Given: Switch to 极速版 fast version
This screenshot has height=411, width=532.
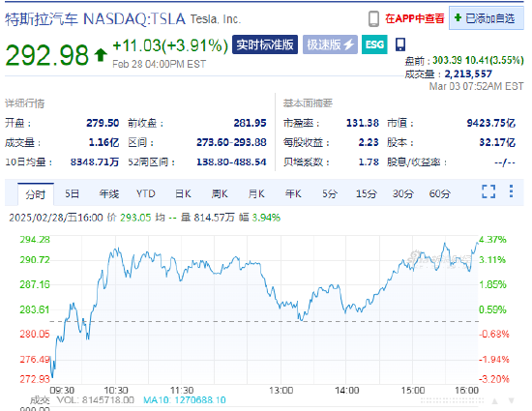Looking at the screenshot, I should (x=330, y=44).
